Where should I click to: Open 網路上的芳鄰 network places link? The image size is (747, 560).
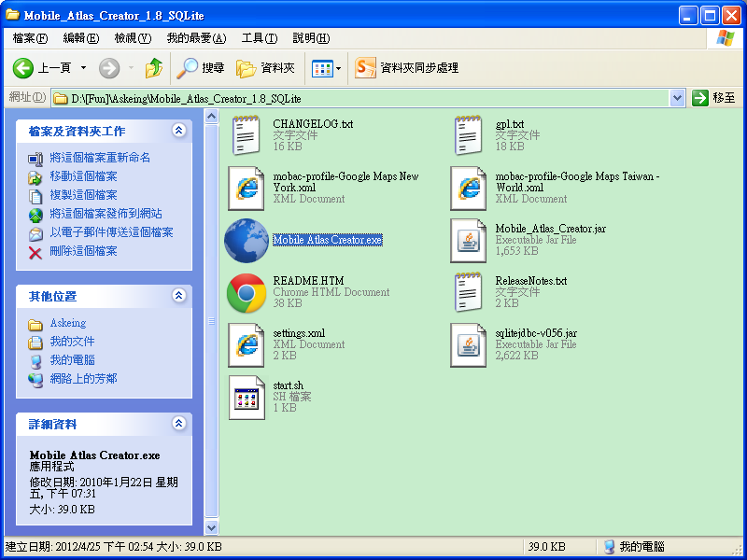83,379
